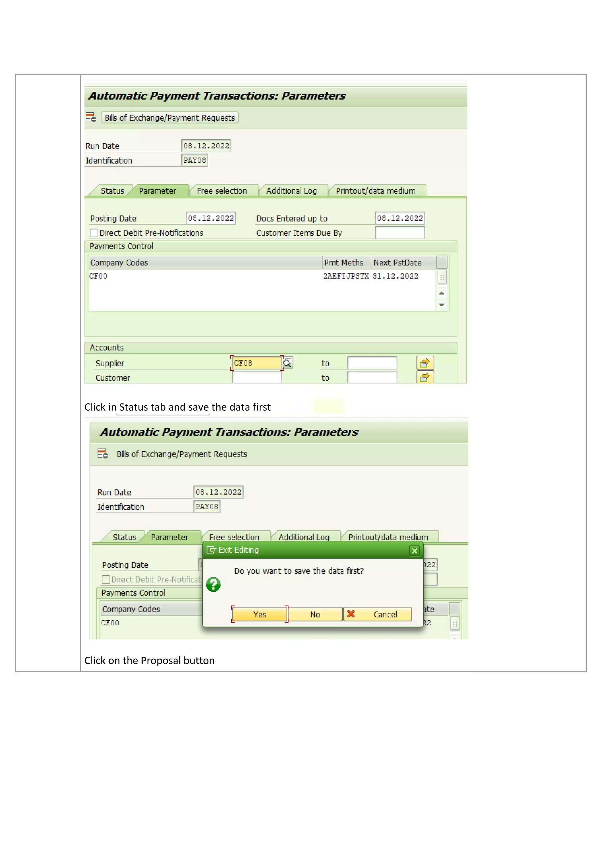Select the CF00 company code cell in bottom screenshot
614x868 pixels.
click(151, 623)
